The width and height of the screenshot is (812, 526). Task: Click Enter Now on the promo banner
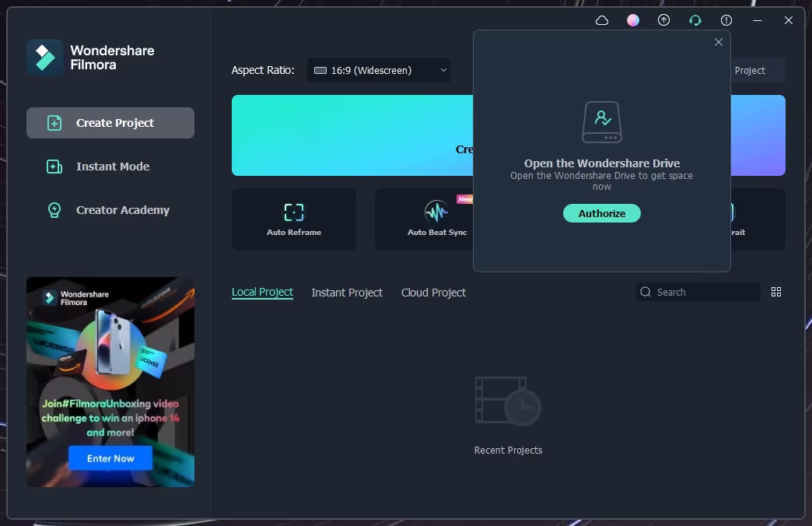110,458
